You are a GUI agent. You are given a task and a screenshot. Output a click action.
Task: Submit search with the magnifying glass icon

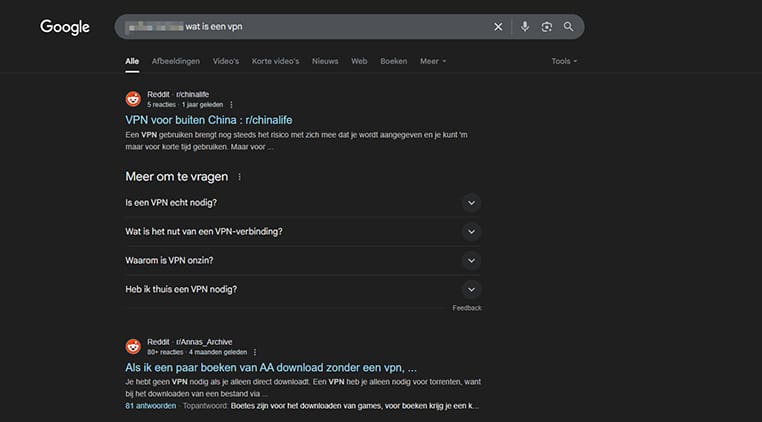pos(568,27)
